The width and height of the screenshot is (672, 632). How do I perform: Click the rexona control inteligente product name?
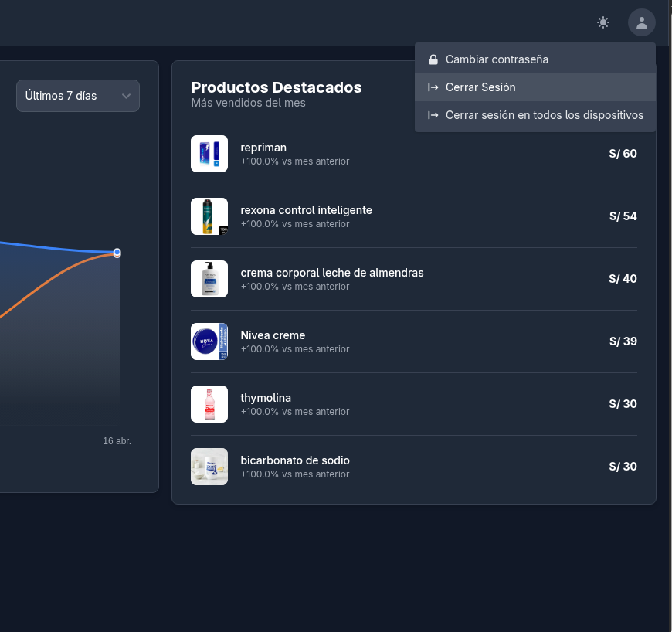click(x=306, y=210)
